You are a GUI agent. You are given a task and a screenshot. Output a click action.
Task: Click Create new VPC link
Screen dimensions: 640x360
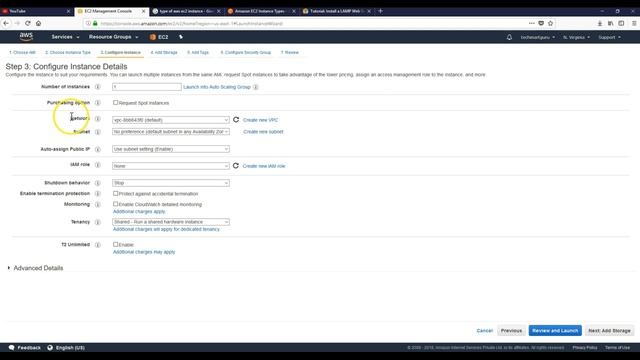(x=260, y=120)
